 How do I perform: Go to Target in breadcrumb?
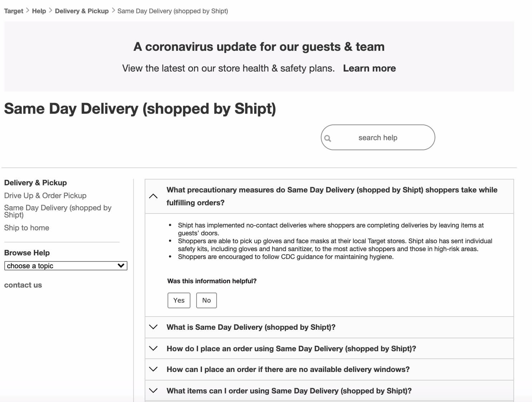coord(14,11)
